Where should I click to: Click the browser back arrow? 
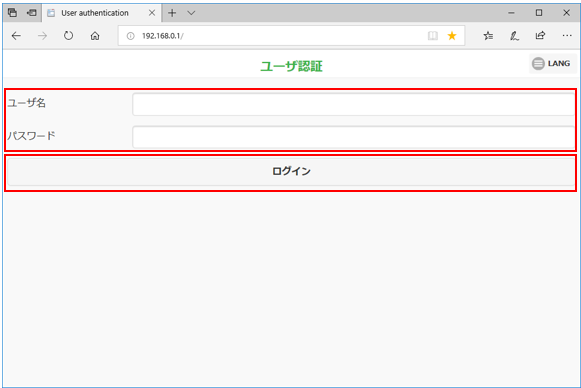16,36
